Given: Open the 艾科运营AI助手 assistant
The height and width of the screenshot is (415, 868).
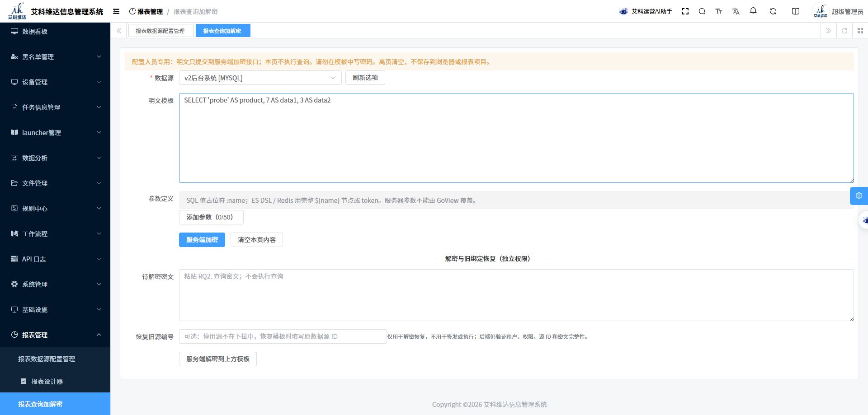Looking at the screenshot, I should pos(646,11).
